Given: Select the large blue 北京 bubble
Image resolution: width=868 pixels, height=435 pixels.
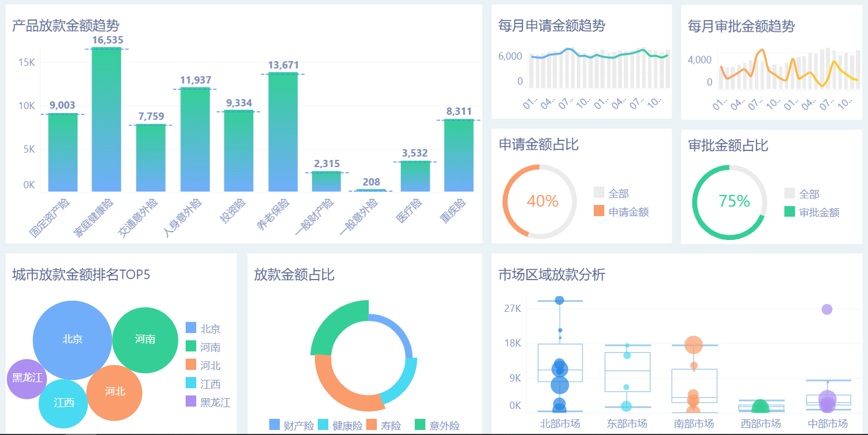Looking at the screenshot, I should [72, 339].
